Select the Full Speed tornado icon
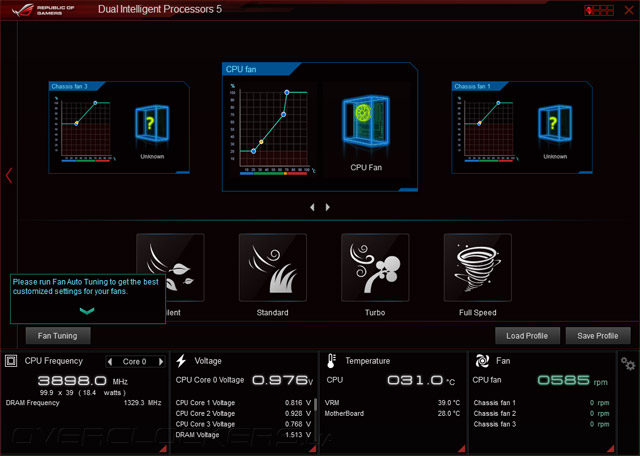Viewport: 640px width, 456px height. [x=478, y=267]
